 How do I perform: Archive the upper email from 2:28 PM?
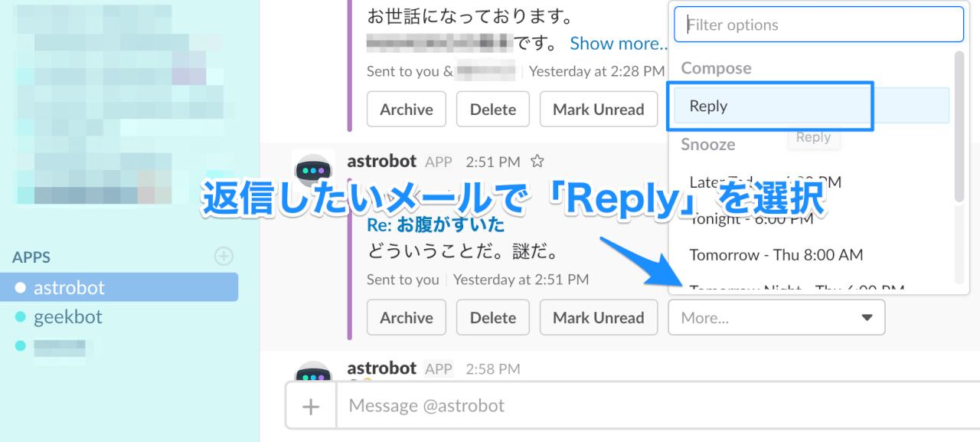pyautogui.click(x=407, y=110)
